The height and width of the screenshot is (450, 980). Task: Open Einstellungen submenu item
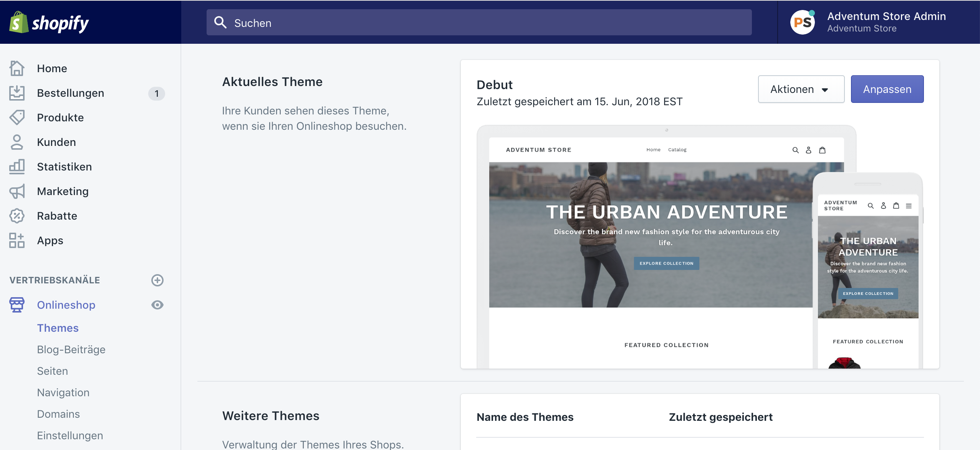70,435
